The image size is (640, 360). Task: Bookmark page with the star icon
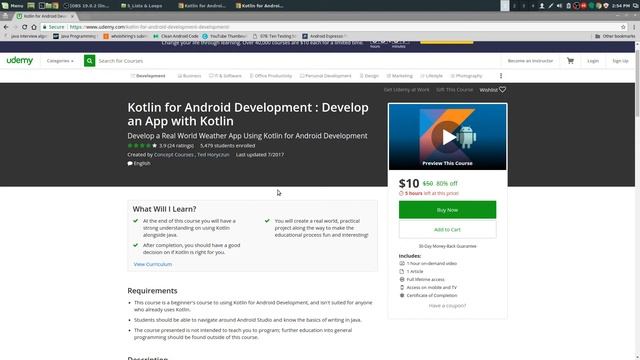click(x=623, y=27)
